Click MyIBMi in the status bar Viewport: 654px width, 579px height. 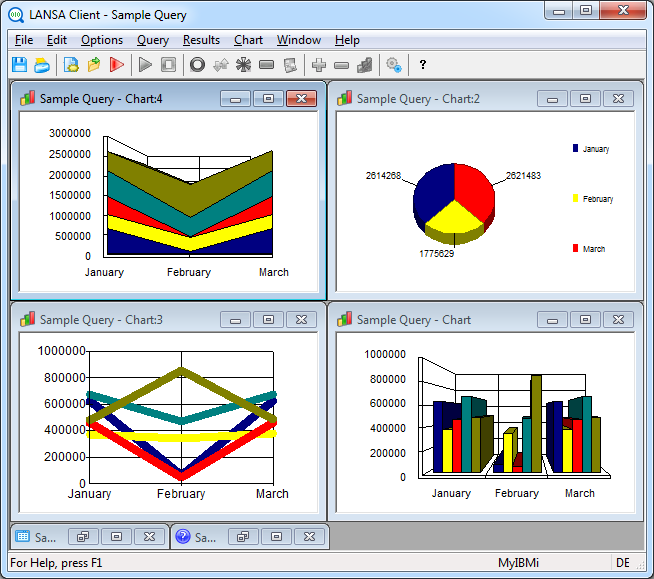[518, 563]
